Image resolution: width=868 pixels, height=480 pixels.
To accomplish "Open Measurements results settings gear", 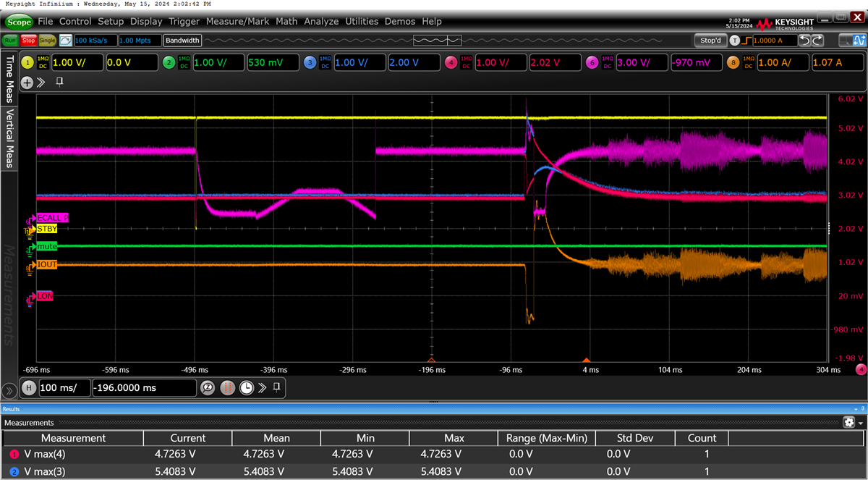I will point(848,422).
